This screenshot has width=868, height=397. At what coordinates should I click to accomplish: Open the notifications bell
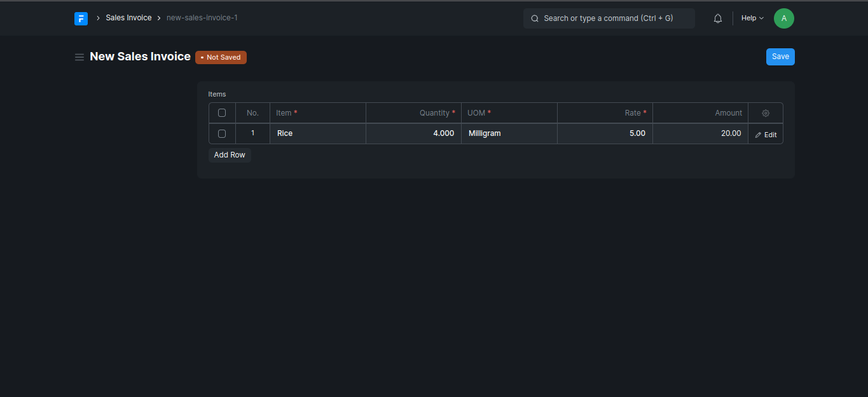718,18
